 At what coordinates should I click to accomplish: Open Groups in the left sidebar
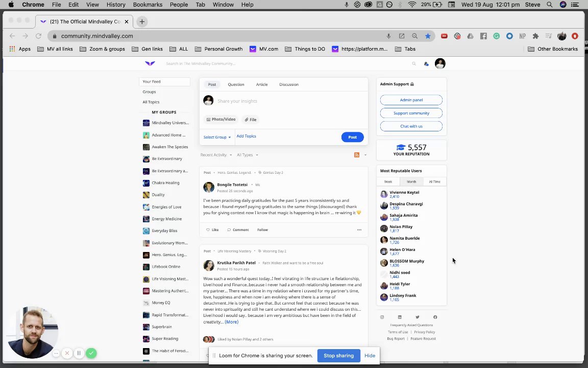coord(149,91)
